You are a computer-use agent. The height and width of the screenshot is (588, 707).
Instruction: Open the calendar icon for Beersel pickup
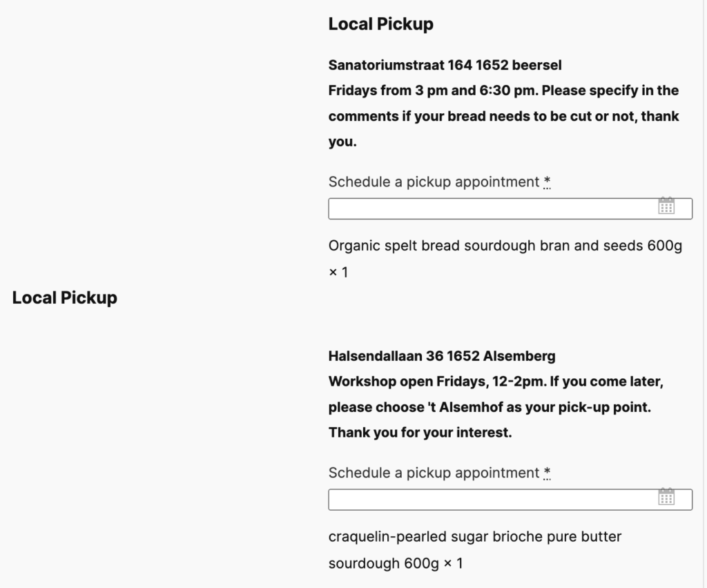666,206
